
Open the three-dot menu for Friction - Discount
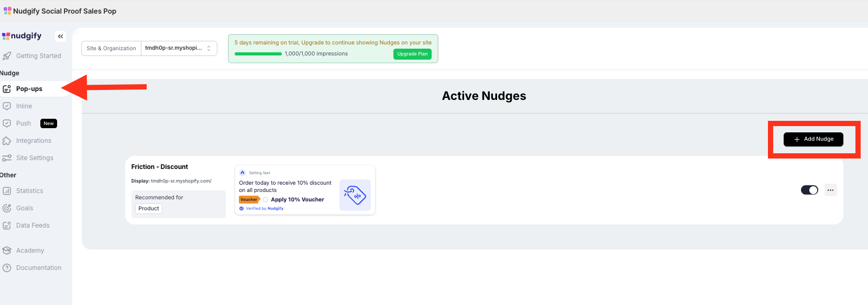point(830,190)
